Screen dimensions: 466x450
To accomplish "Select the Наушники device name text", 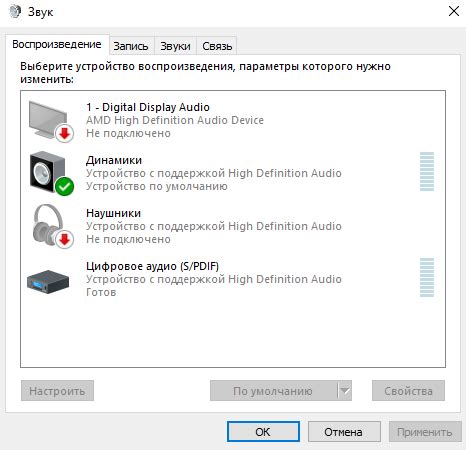I will 113,213.
